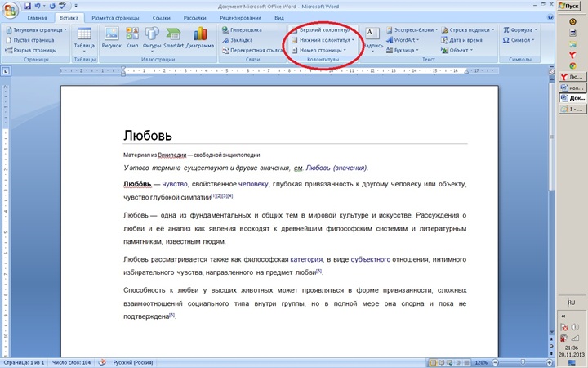Insert a Диаграмма chart
The height and width of the screenshot is (368, 588).
(x=200, y=38)
